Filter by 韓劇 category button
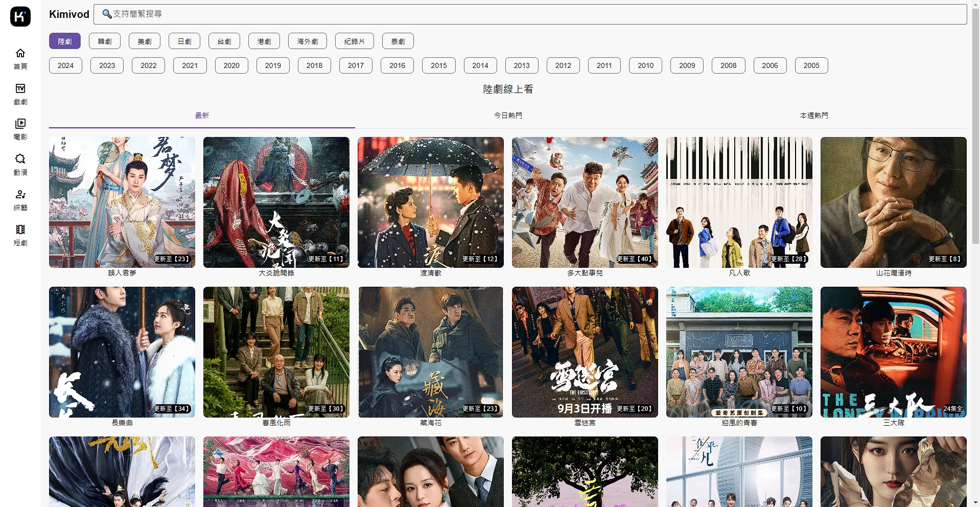This screenshot has height=507, width=980. point(105,41)
